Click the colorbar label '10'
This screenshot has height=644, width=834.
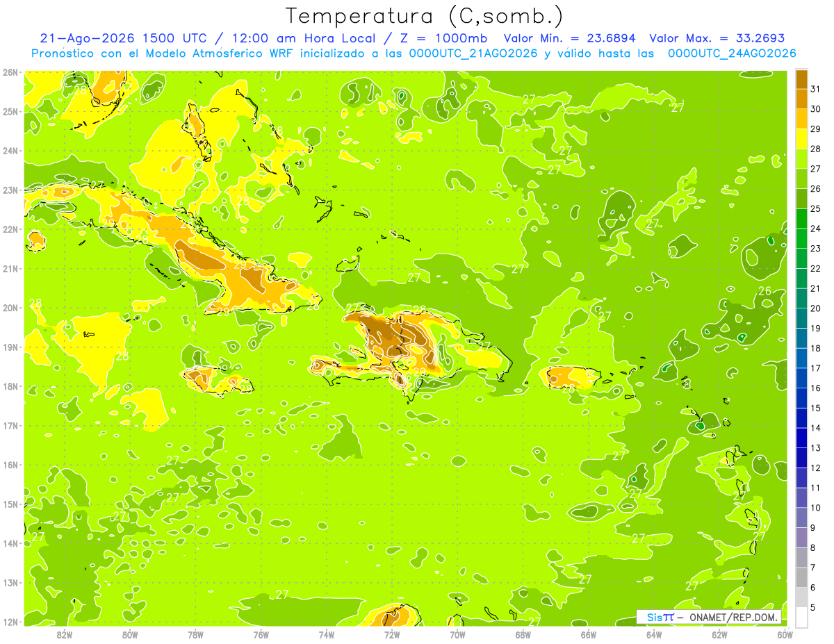815,508
